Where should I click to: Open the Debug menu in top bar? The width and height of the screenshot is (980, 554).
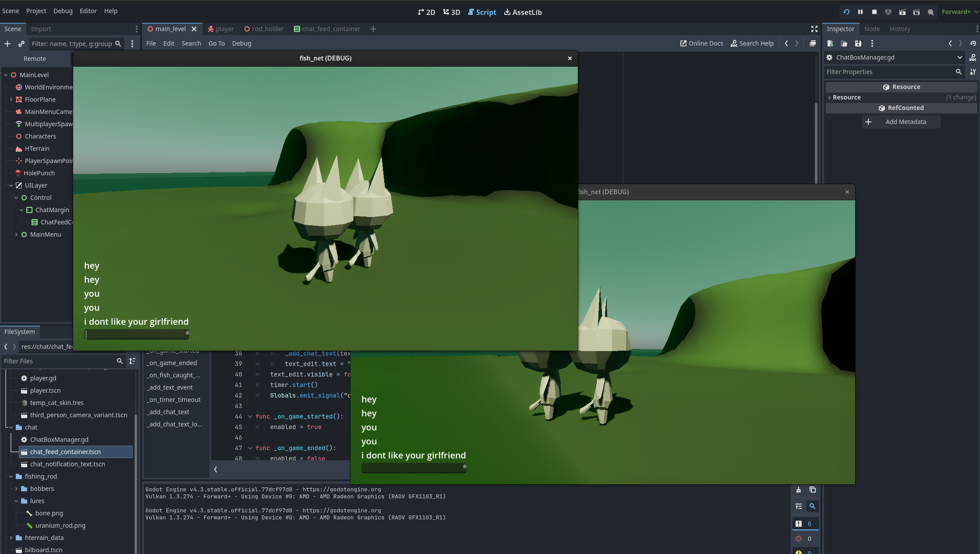click(63, 11)
